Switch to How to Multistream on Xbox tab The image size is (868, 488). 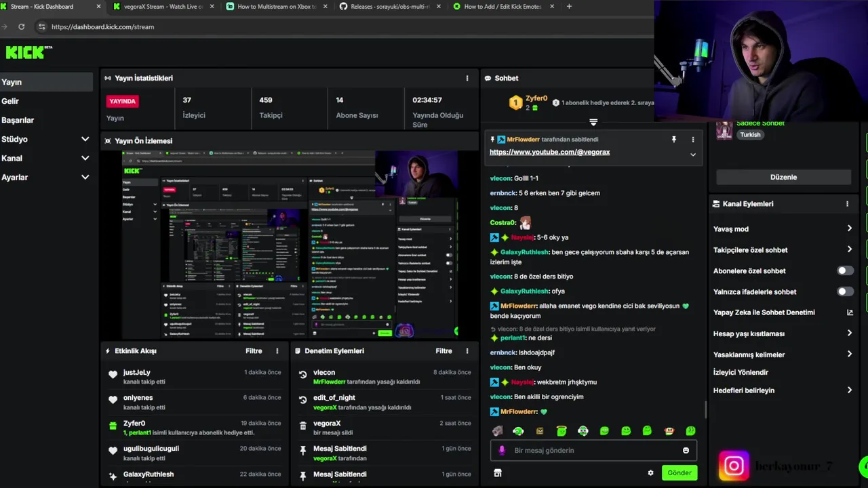275,7
